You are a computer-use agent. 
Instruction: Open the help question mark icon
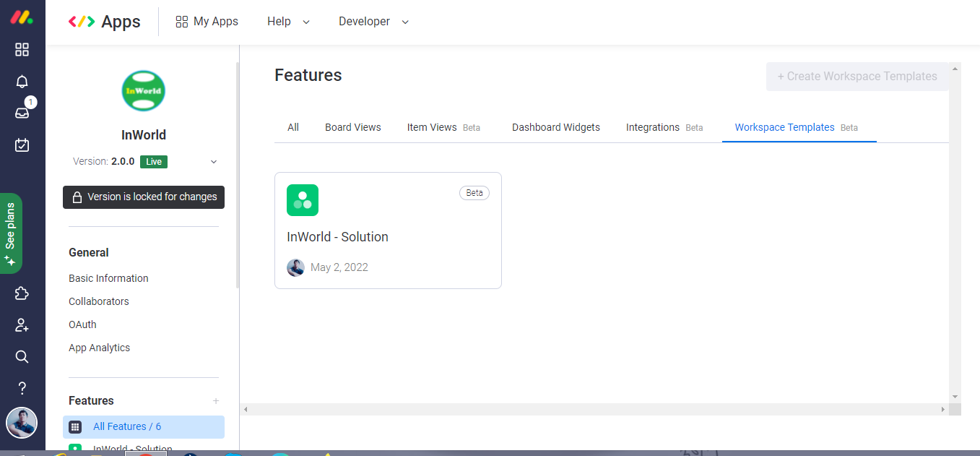tap(22, 389)
